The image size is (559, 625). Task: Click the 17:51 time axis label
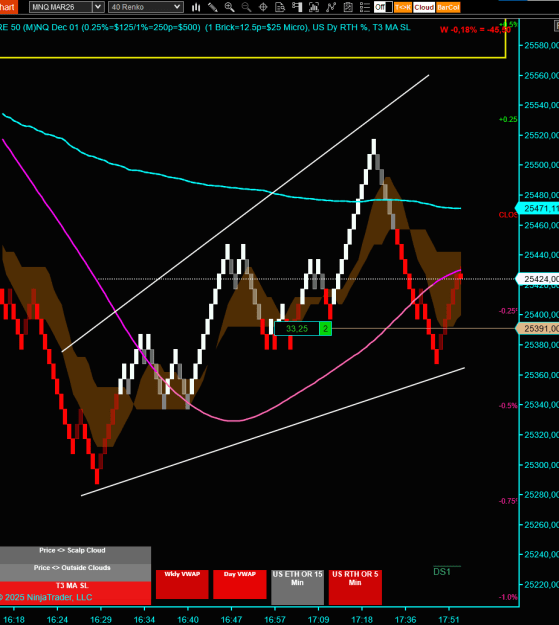449,620
